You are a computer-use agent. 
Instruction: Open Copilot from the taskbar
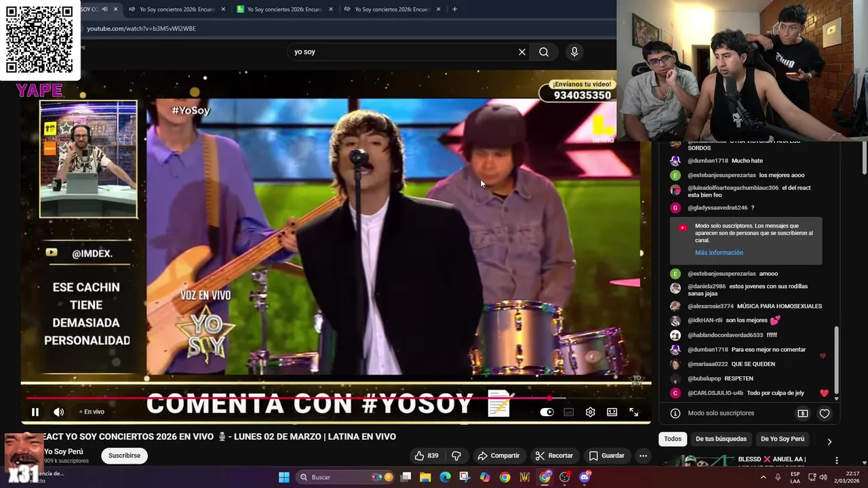point(485,477)
